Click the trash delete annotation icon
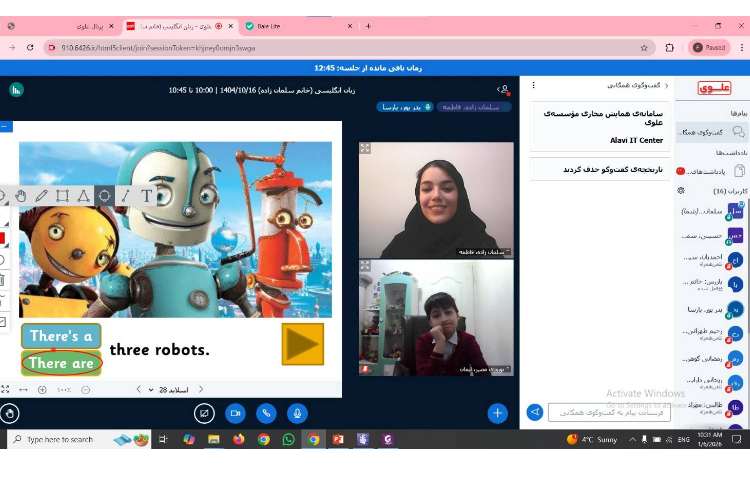The image size is (750, 480). click(2, 280)
